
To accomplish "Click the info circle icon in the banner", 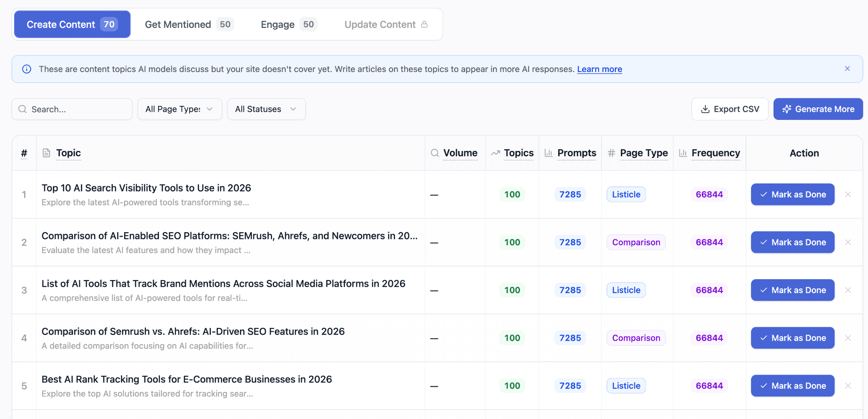I will (27, 69).
